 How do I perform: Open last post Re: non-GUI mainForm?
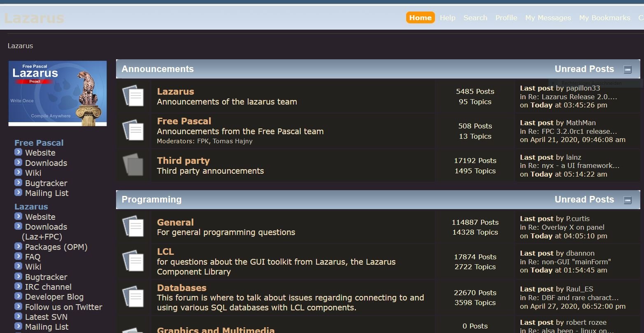(x=570, y=262)
